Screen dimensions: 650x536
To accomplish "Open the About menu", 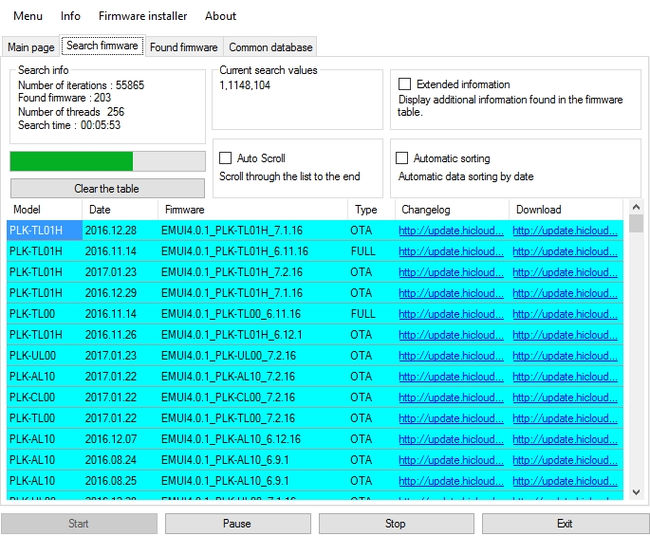I will [220, 16].
